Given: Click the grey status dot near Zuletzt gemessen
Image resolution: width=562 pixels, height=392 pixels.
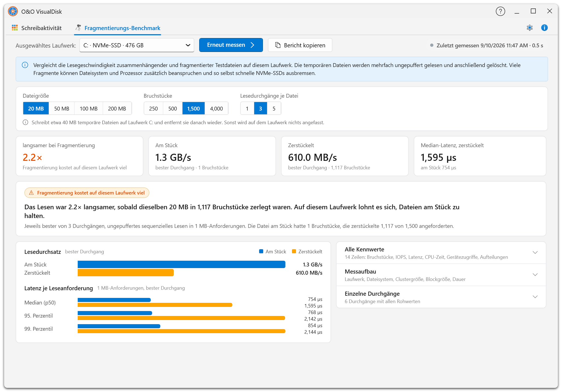Looking at the screenshot, I should (x=431, y=45).
